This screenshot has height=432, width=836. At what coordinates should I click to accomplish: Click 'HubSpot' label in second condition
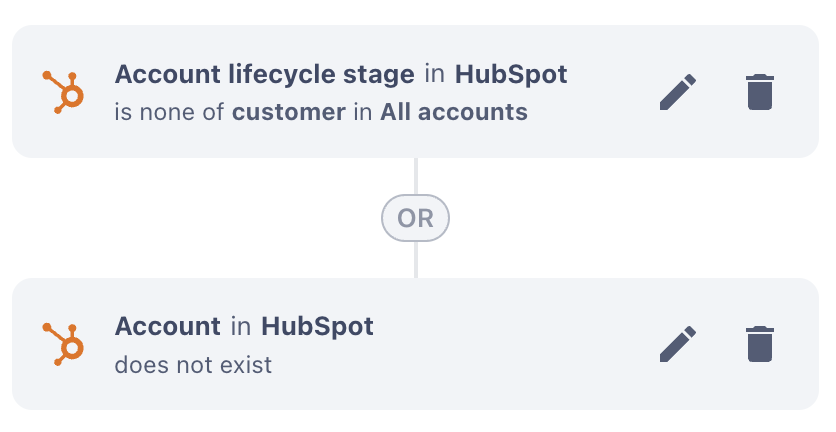317,326
